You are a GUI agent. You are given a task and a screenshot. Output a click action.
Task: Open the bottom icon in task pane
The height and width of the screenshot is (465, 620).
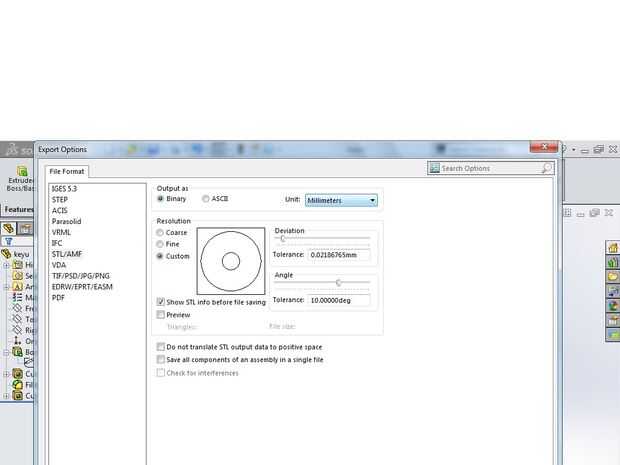point(612,335)
